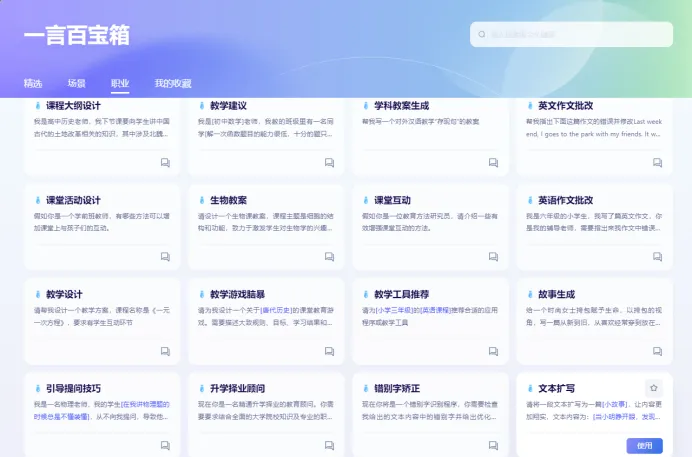Click the 教学游戏脑暴 card description text
Screen dimensions: 692x458
click(x=266, y=316)
